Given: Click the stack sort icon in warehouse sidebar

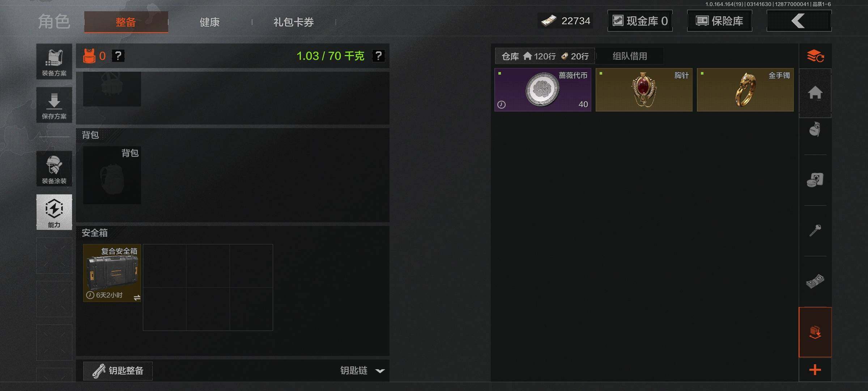Looking at the screenshot, I should pyautogui.click(x=815, y=56).
